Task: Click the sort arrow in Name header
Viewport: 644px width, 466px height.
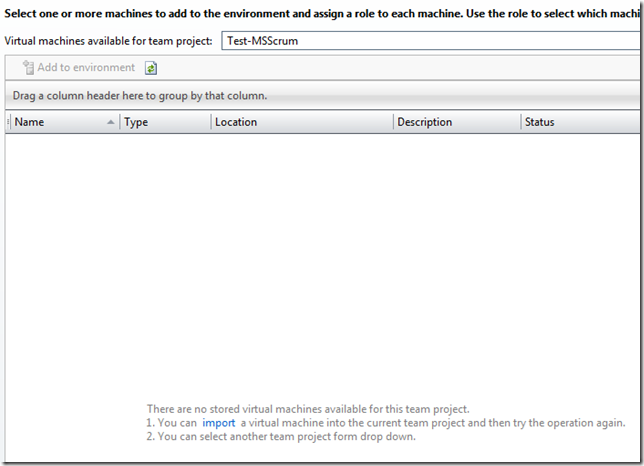Action: tap(110, 122)
